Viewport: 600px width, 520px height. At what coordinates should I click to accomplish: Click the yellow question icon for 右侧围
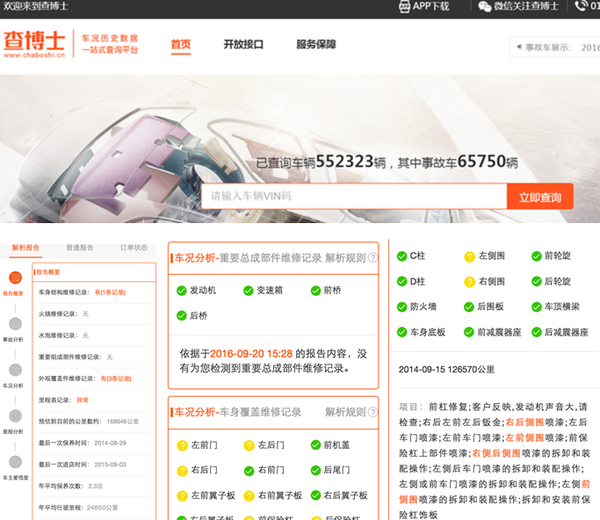(x=470, y=282)
